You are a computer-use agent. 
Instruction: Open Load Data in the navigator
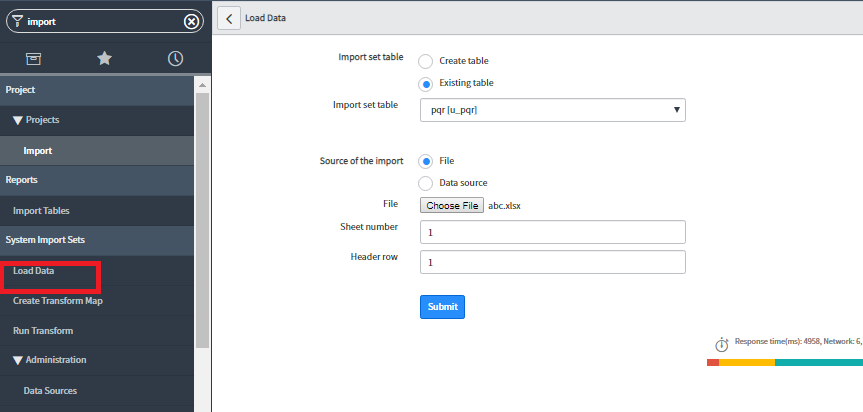[34, 271]
